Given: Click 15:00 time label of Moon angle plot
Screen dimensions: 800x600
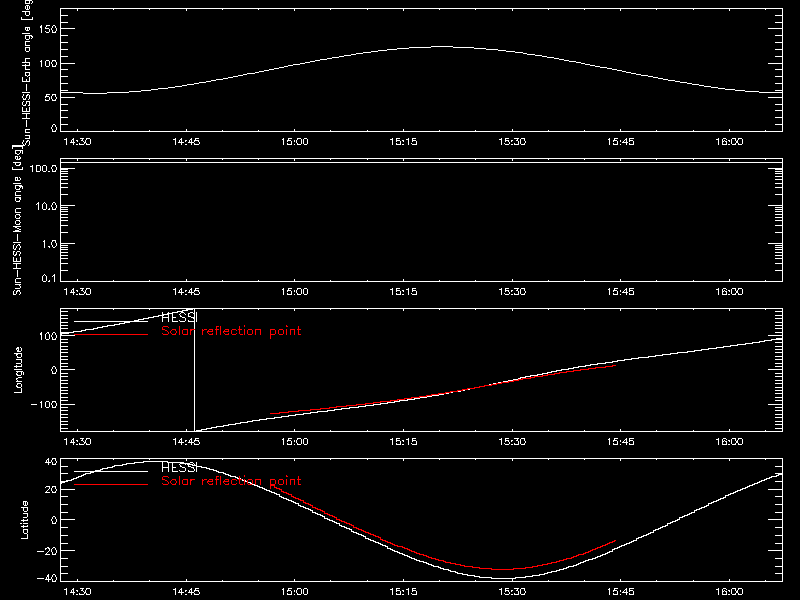Looking at the screenshot, I should [294, 292].
